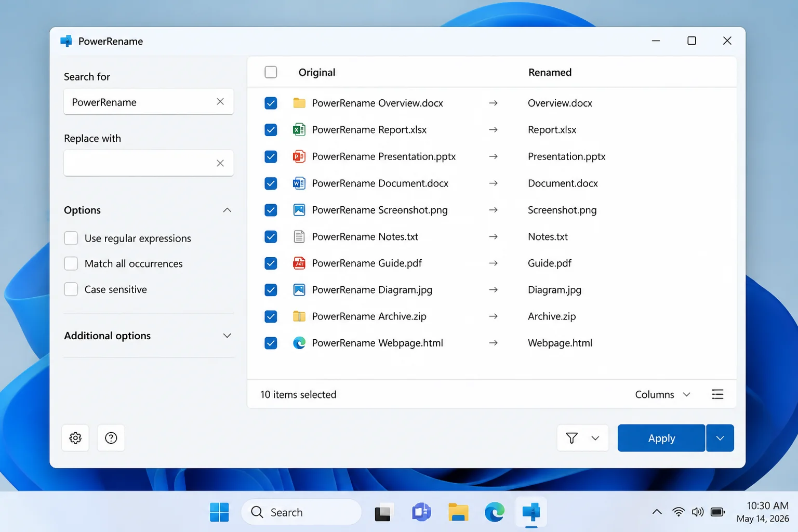The image size is (798, 532).
Task: Open the Apply split-button dropdown arrow
Action: point(720,438)
